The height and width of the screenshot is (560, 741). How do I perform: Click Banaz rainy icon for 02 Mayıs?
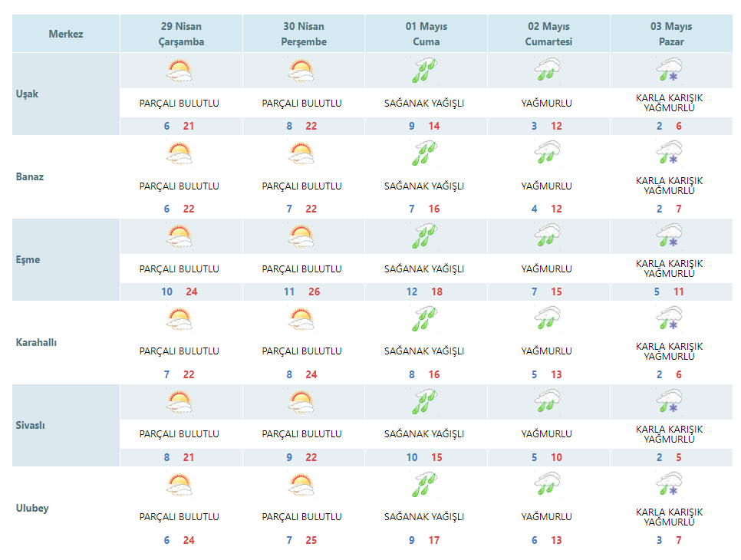pyautogui.click(x=547, y=153)
